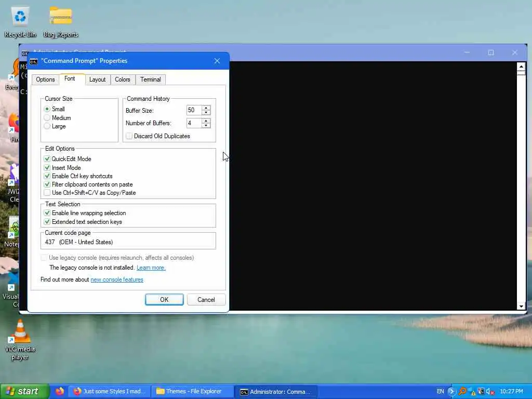Open the VLC media player shortcut
532x399 pixels.
(20, 340)
